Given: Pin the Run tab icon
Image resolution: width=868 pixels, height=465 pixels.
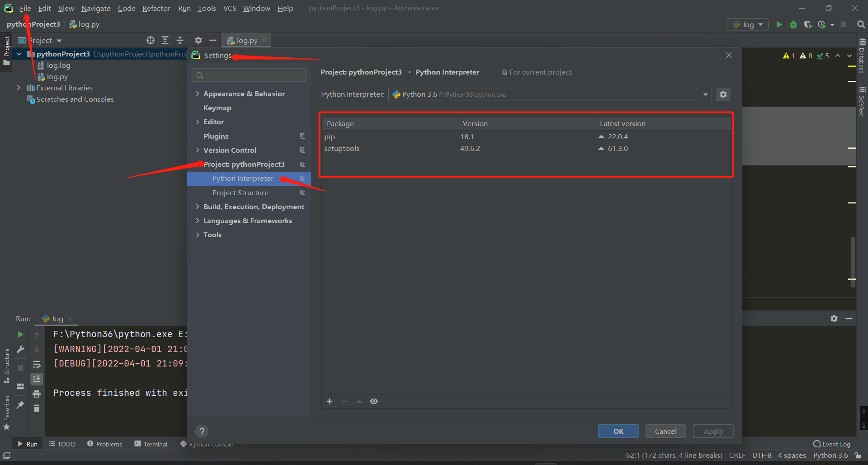Looking at the screenshot, I should 20,404.
